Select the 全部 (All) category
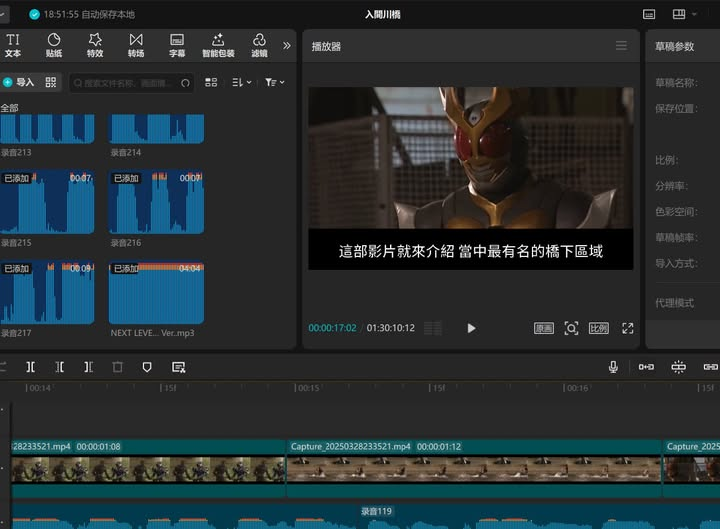This screenshot has width=720, height=529. [9, 108]
